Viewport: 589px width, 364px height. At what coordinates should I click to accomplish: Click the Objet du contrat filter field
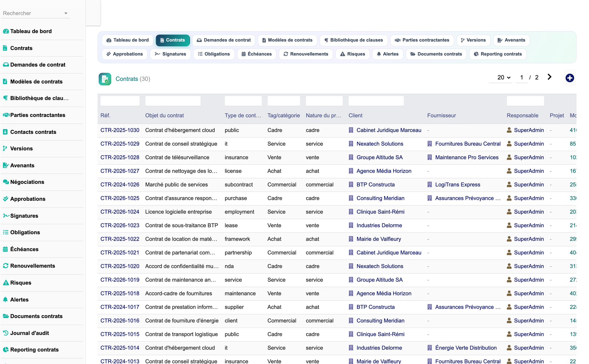[x=173, y=101]
